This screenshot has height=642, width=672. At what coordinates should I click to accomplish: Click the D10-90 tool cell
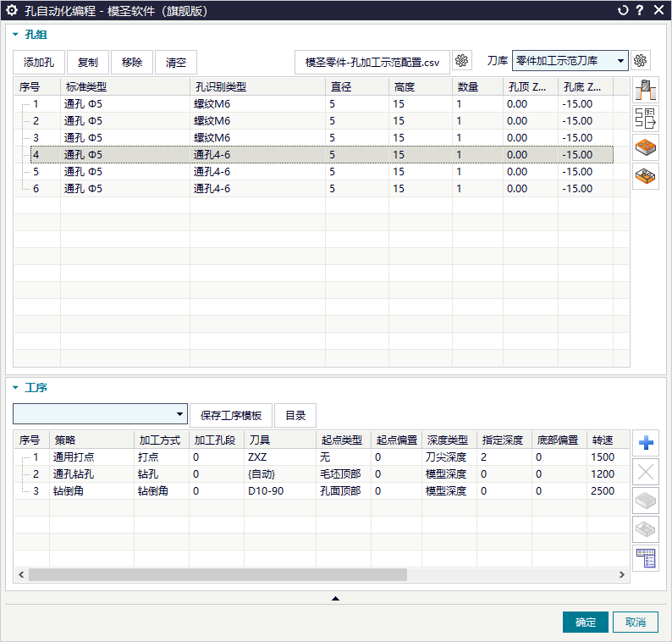tap(280, 491)
